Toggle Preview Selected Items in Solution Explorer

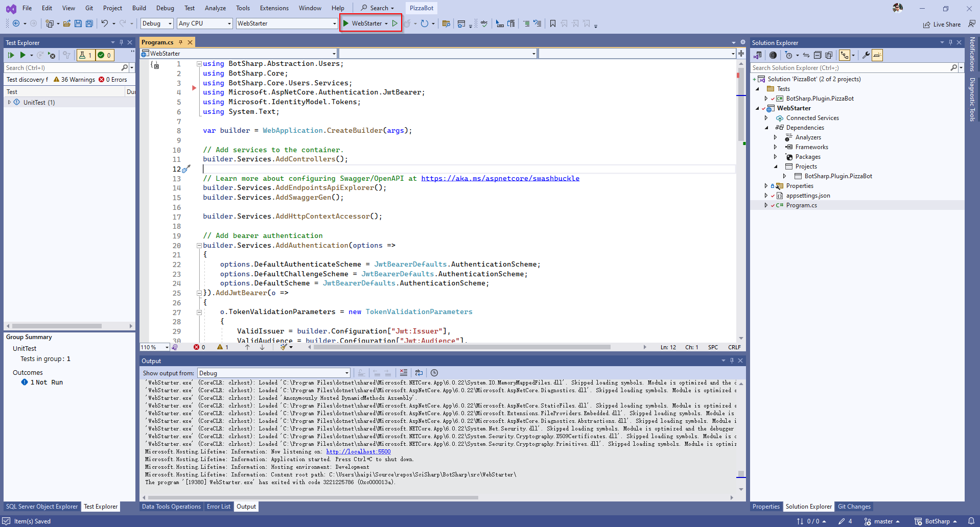[877, 55]
